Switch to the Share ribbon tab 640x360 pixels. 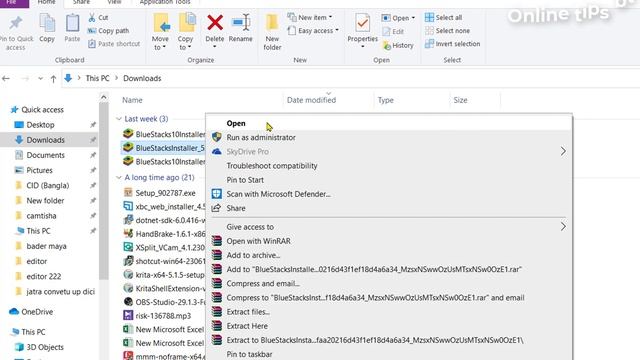[81, 2]
